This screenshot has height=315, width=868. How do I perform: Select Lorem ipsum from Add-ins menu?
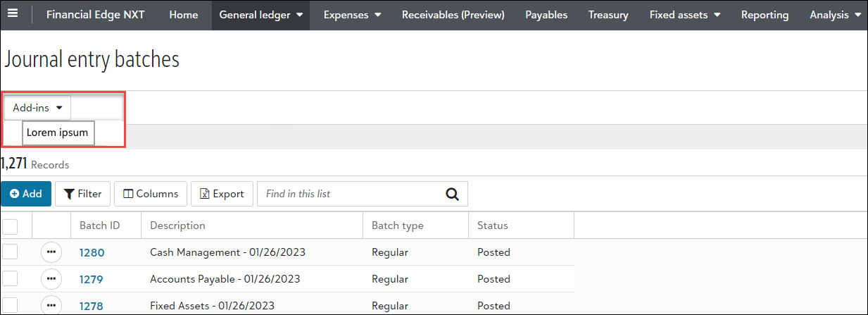tap(58, 132)
